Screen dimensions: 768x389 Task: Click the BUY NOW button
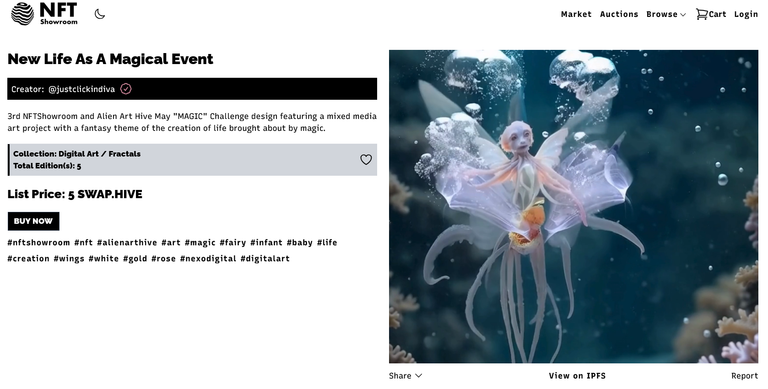point(33,221)
